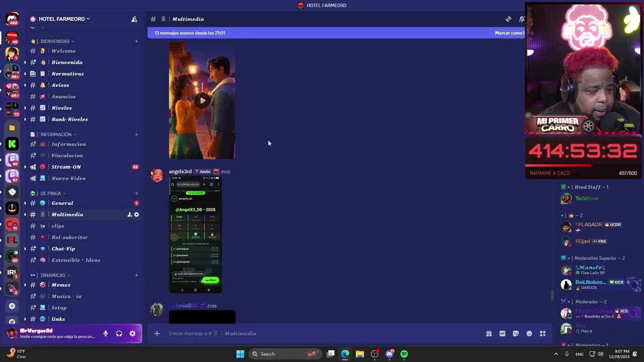The height and width of the screenshot is (362, 644).
Task: Mute the microphone in user panel
Action: tap(106, 333)
